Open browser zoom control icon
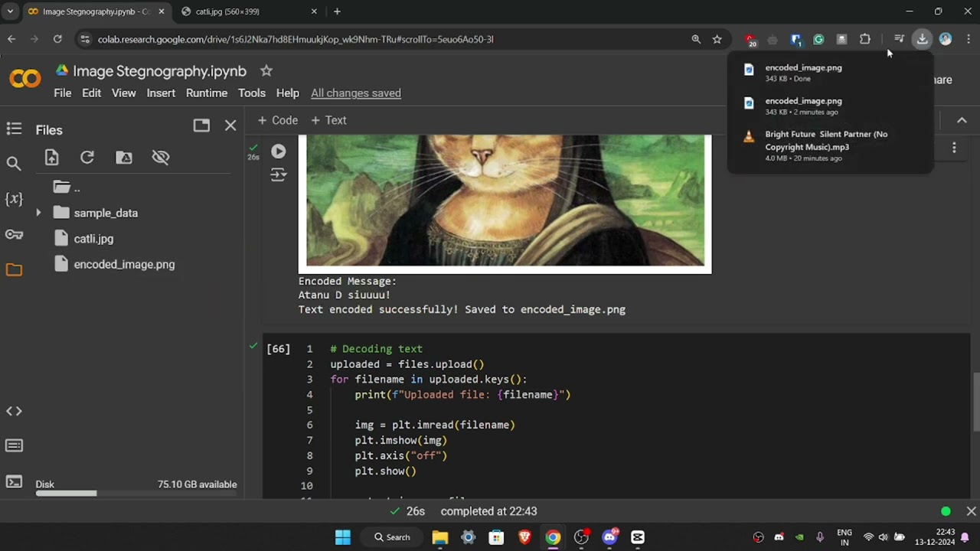This screenshot has width=980, height=551. point(696,39)
